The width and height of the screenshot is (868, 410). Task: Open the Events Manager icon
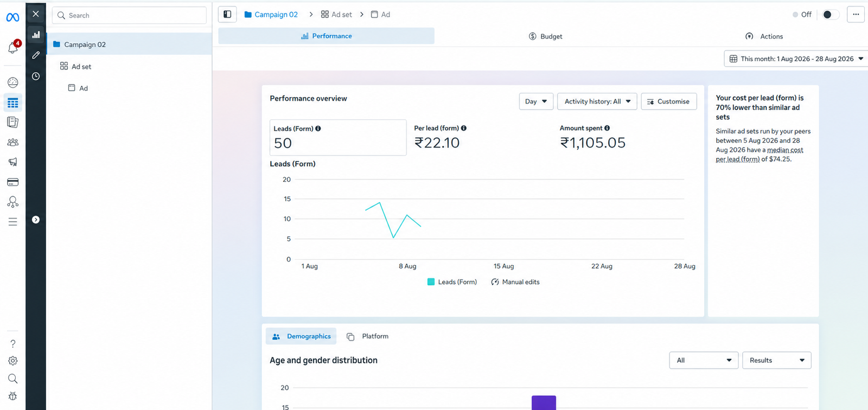pos(13,202)
